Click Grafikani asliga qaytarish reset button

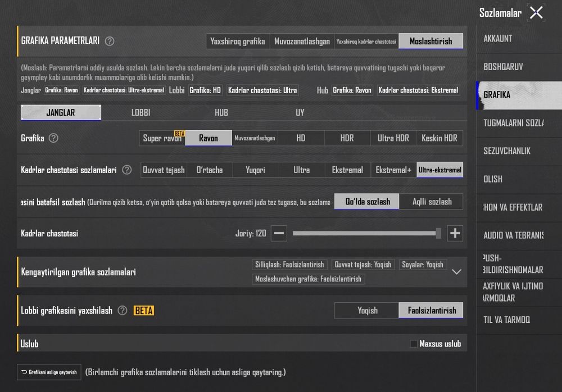click(49, 372)
